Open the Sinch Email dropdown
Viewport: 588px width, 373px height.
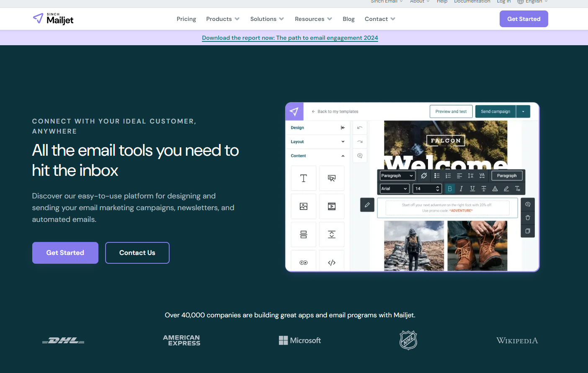point(387,2)
